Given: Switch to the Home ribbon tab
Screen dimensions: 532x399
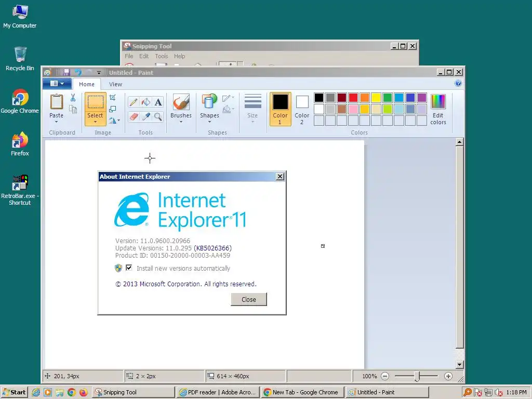Looking at the screenshot, I should pyautogui.click(x=87, y=84).
